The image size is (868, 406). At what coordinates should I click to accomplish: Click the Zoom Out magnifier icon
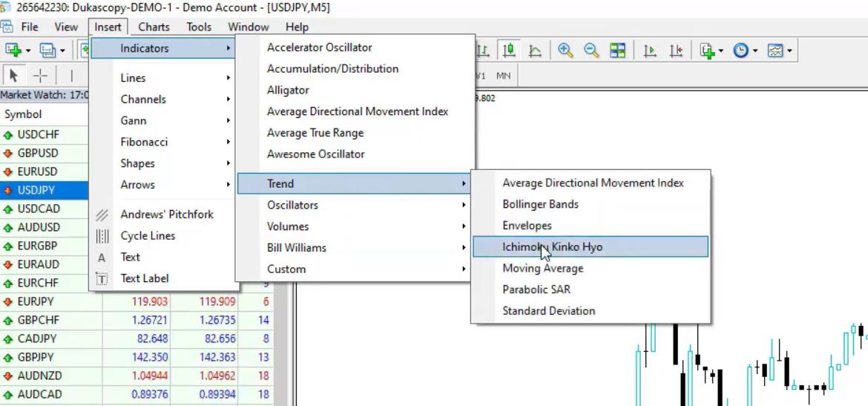[591, 50]
